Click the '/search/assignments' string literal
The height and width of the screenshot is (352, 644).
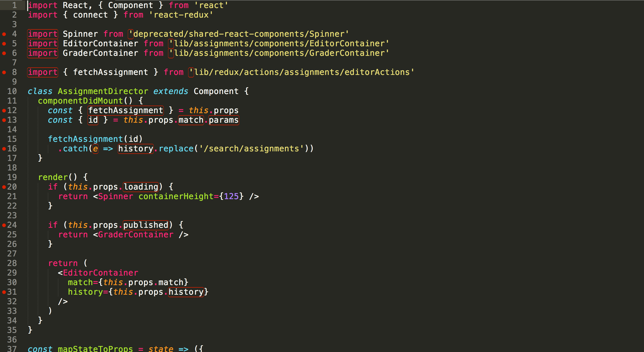251,149
